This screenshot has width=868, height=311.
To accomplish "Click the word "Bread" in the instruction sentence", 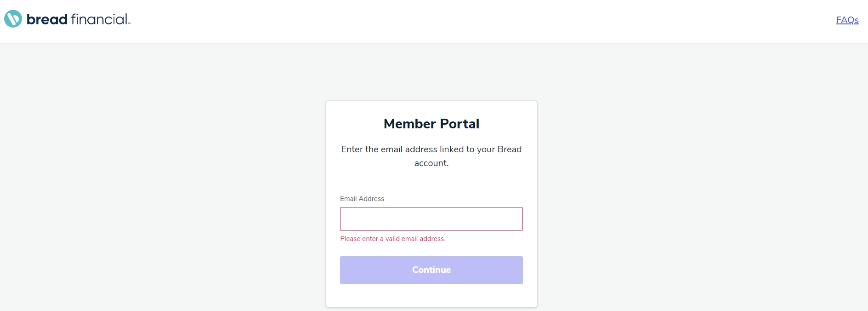I will 509,150.
